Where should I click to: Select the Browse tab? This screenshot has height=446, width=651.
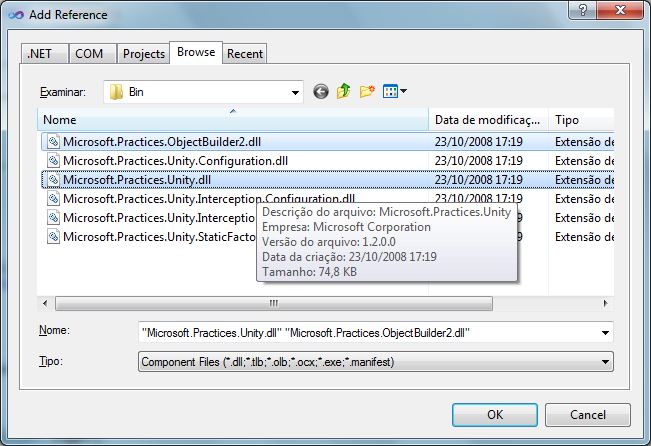tap(196, 52)
